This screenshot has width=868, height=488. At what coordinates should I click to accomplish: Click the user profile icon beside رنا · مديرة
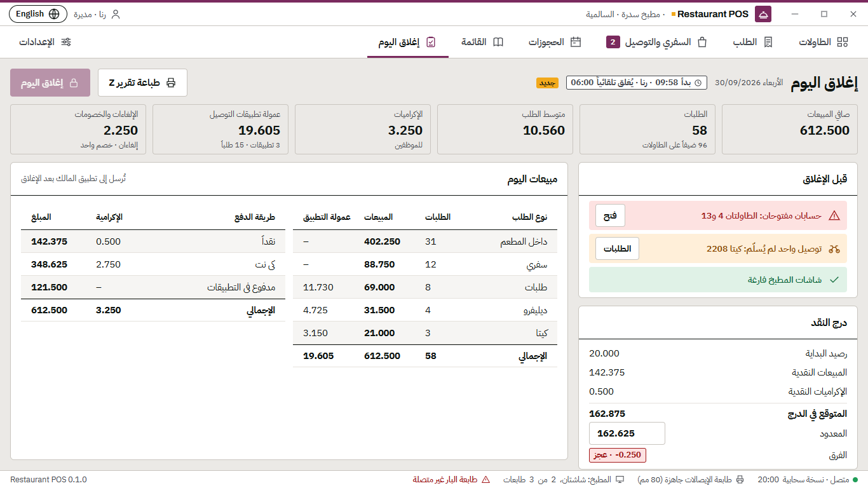point(115,14)
